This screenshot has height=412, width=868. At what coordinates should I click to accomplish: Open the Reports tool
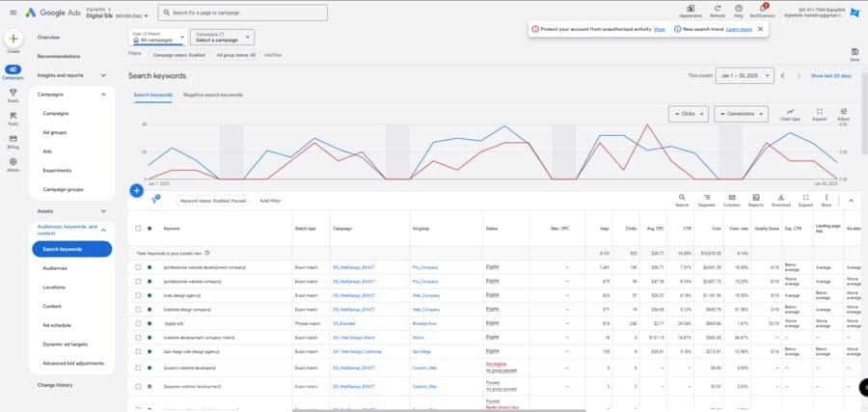click(x=755, y=201)
